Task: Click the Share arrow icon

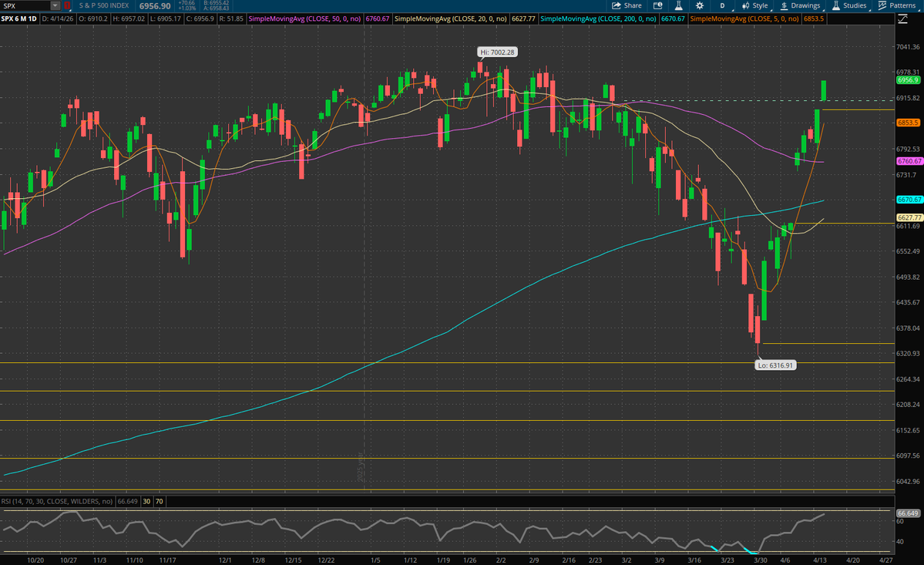Action: point(617,6)
